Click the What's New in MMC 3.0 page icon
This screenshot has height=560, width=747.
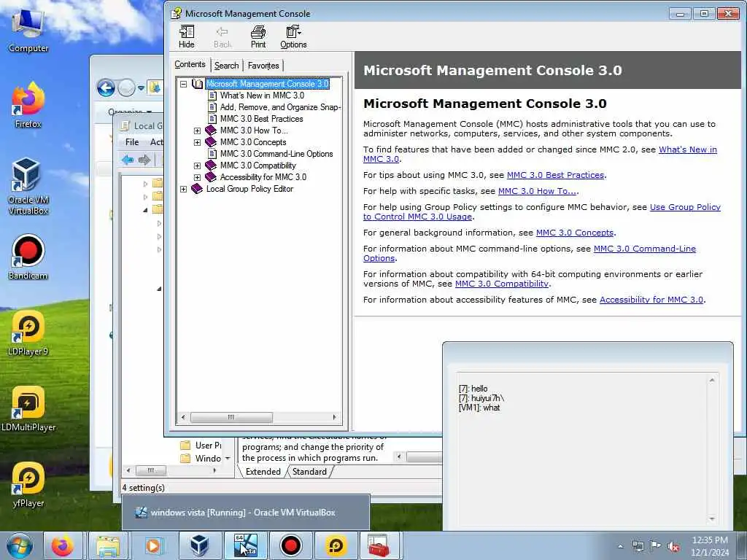[x=212, y=96]
